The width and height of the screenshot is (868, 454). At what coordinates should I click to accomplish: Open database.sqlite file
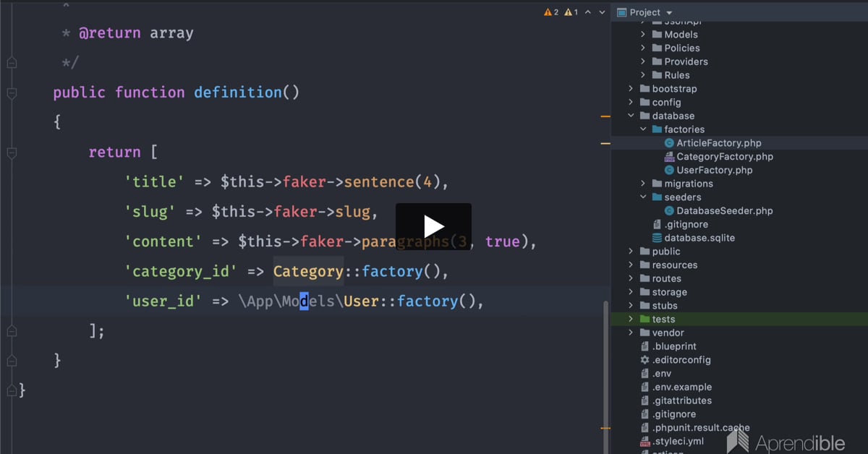(699, 238)
